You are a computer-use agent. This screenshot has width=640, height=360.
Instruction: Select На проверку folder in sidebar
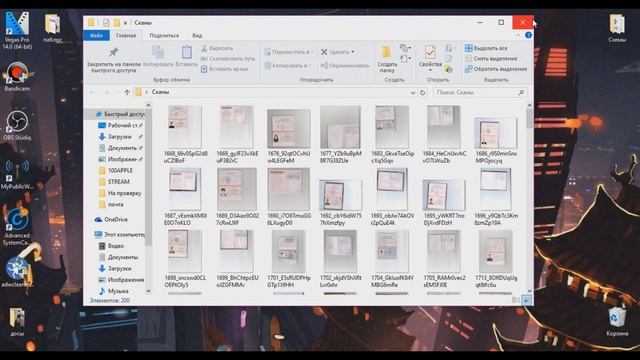[x=120, y=193]
